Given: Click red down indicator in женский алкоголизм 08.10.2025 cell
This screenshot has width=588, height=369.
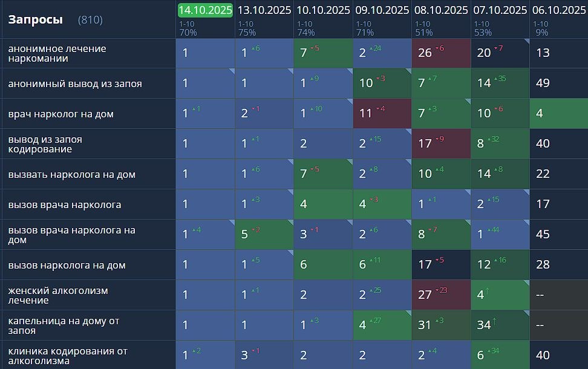Looking at the screenshot, I should (441, 290).
